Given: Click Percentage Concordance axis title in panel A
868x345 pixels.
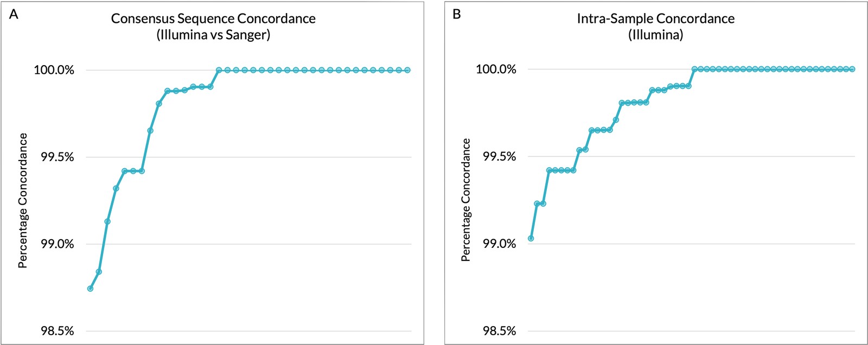Looking at the screenshot, I should 23,201.
